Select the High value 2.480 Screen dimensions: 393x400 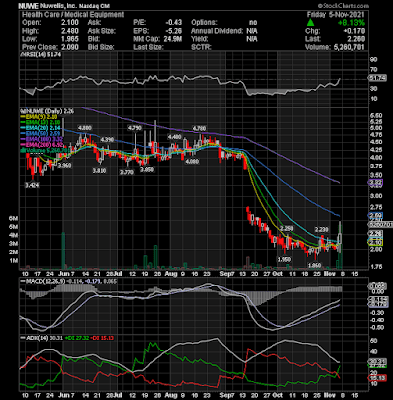(x=70, y=31)
